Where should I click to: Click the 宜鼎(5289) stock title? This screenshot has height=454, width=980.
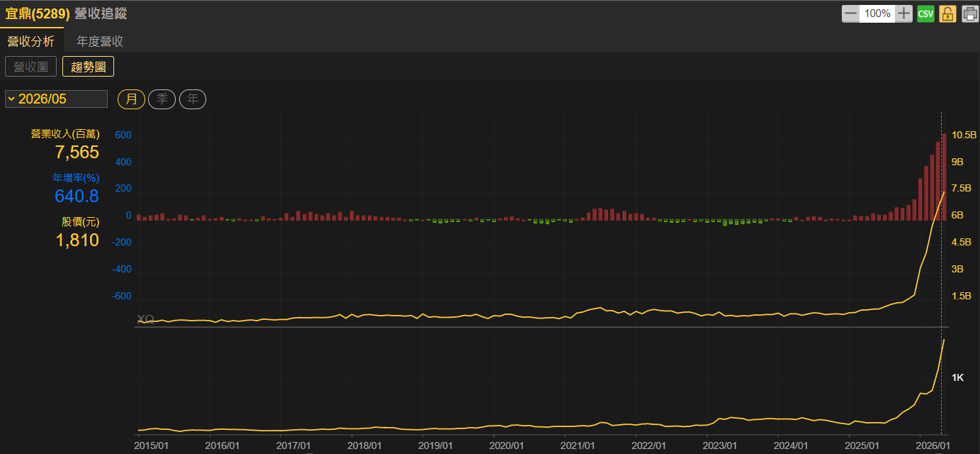[x=38, y=13]
